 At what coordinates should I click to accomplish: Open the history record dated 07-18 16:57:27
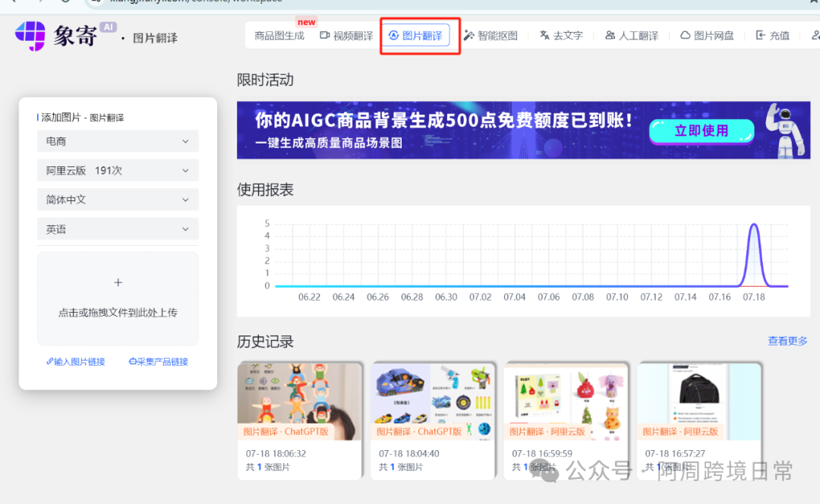[699, 421]
